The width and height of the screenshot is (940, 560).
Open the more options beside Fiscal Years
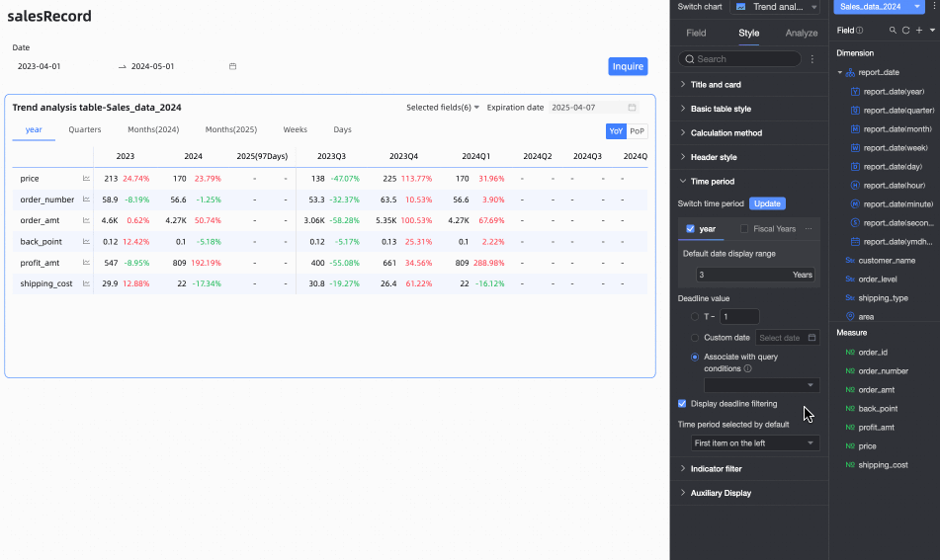[809, 229]
